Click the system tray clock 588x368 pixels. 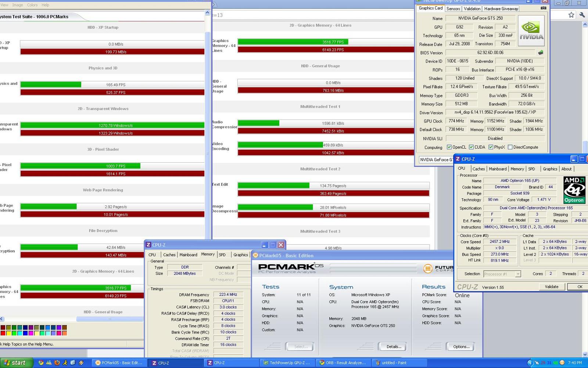[575, 362]
